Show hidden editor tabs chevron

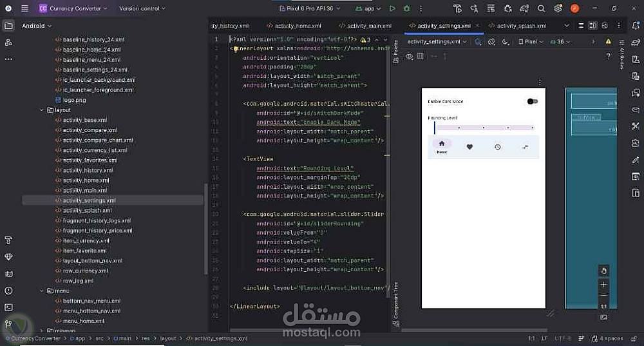click(566, 26)
